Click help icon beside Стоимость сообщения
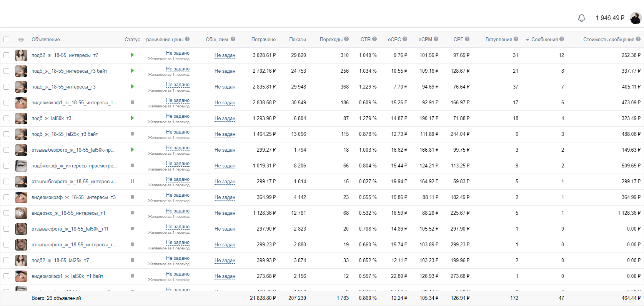The height and width of the screenshot is (306, 644). (x=638, y=39)
